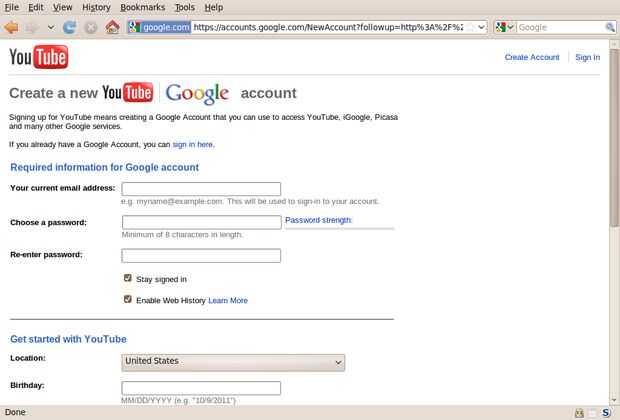Click the browser Back arrow button
The height and width of the screenshot is (420, 620).
[x=11, y=27]
